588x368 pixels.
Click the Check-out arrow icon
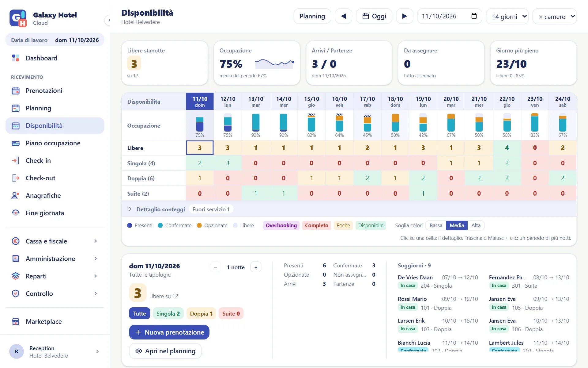point(16,178)
